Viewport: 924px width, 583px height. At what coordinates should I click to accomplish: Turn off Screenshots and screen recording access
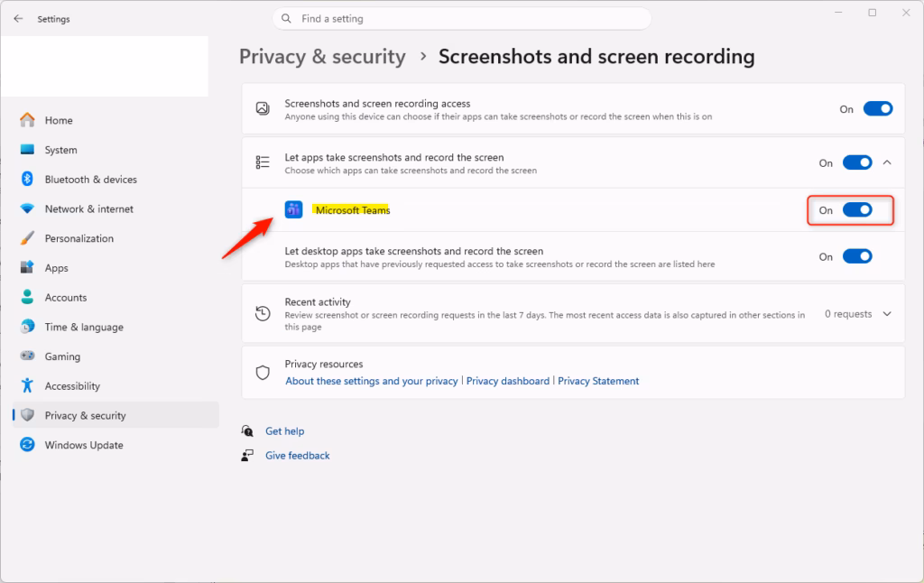coord(878,108)
